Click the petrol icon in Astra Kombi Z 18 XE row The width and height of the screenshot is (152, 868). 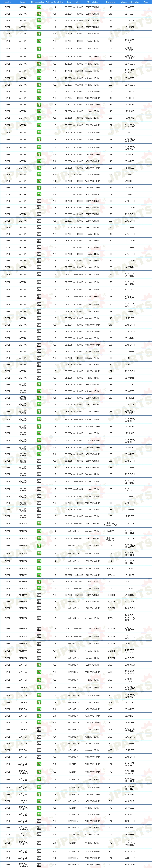39,433
